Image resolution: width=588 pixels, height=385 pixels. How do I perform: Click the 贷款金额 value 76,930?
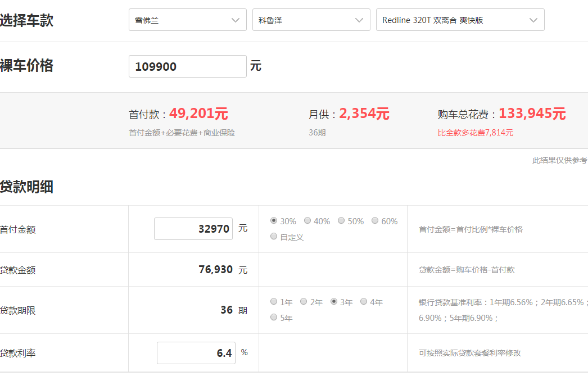[216, 270]
